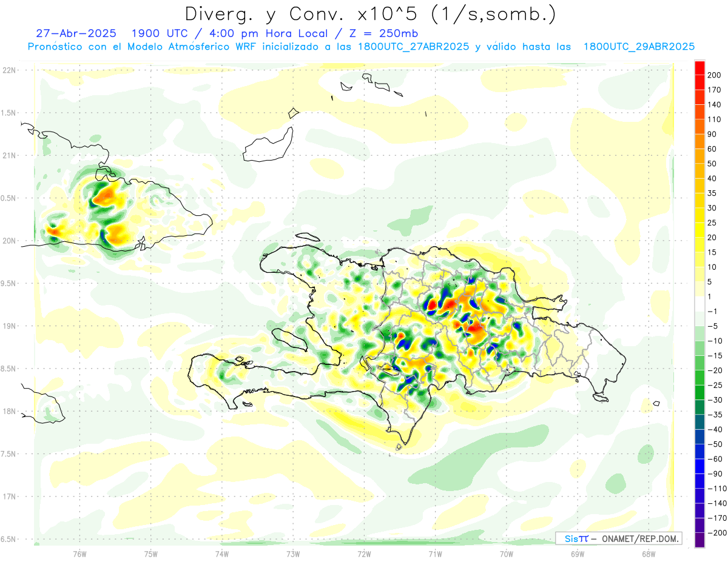Click the "-140" colorbar value
This screenshot has width=728, height=562.
[x=717, y=503]
